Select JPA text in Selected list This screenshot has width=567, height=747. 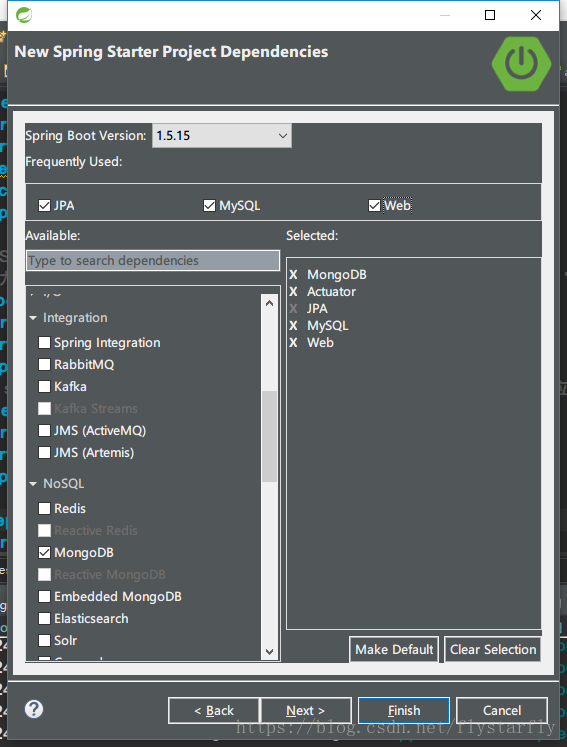317,309
